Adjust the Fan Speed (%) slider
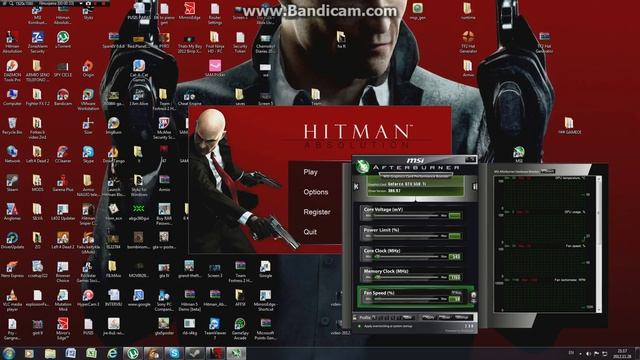 (x=406, y=299)
